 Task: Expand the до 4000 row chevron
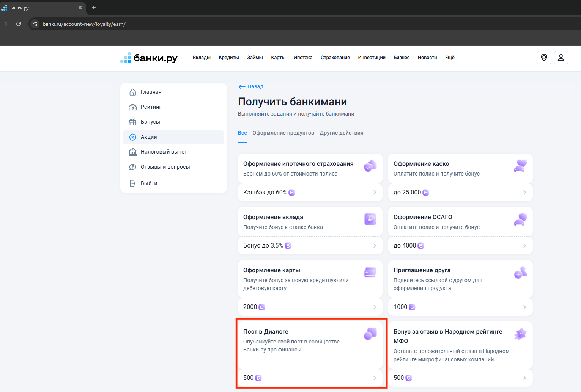(x=524, y=246)
